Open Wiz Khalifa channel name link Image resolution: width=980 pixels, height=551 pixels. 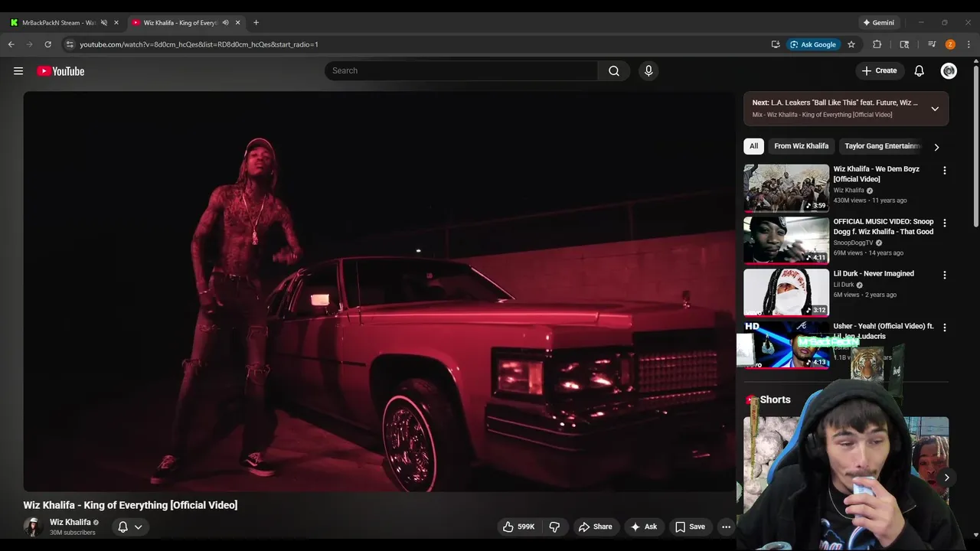(70, 522)
